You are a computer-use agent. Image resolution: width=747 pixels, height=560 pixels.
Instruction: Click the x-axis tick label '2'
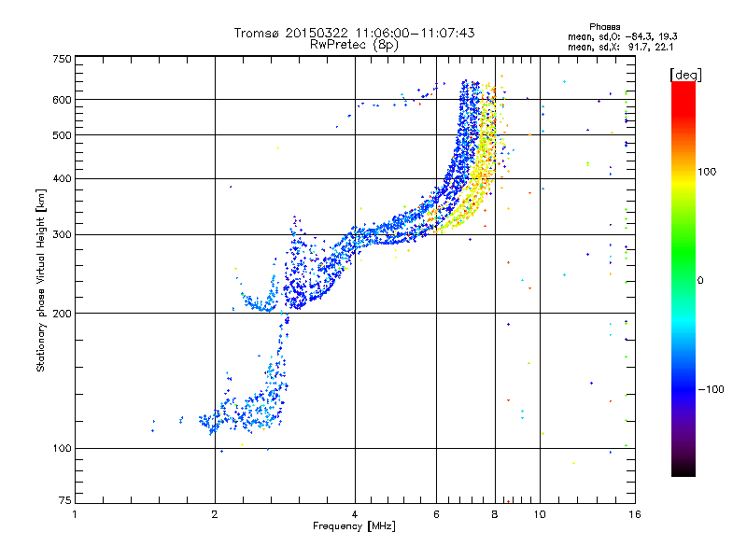coord(215,514)
